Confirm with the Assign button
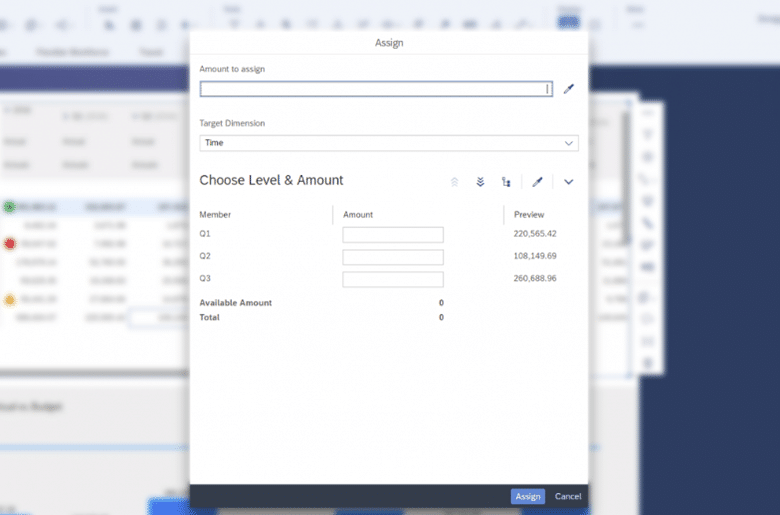This screenshot has height=515, width=780. [x=528, y=497]
